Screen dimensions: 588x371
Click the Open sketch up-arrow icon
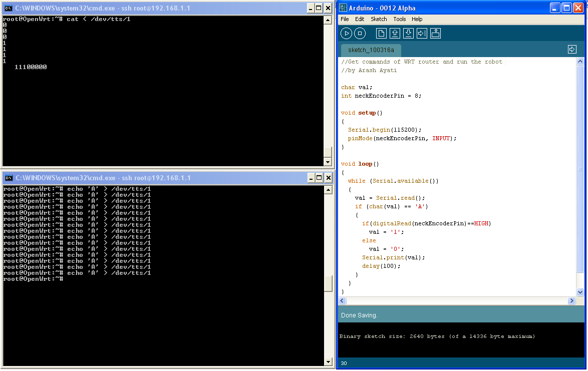point(395,34)
